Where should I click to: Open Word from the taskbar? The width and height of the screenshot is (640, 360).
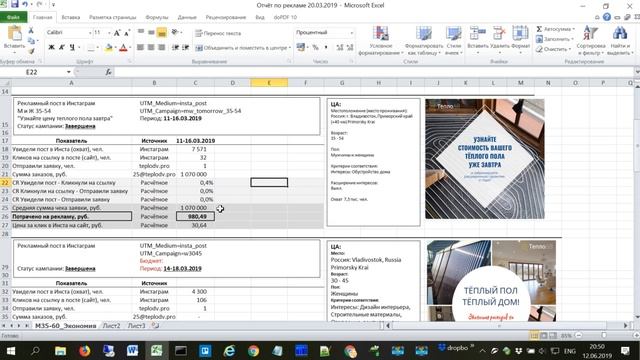[133, 351]
